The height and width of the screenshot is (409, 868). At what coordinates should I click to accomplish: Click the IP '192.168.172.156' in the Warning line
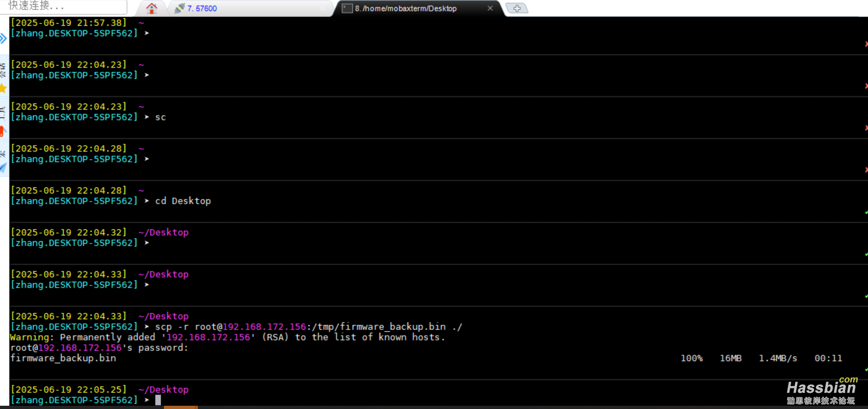[208, 337]
